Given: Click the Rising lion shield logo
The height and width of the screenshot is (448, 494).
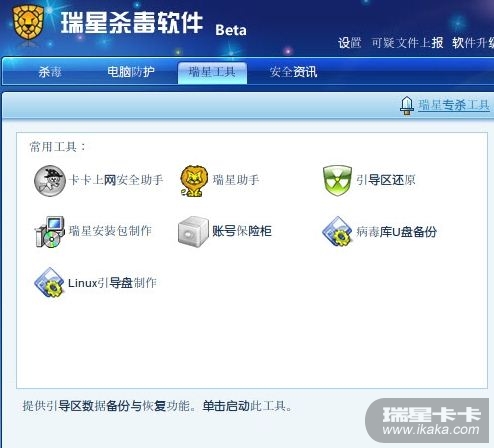Looking at the screenshot, I should tap(28, 23).
